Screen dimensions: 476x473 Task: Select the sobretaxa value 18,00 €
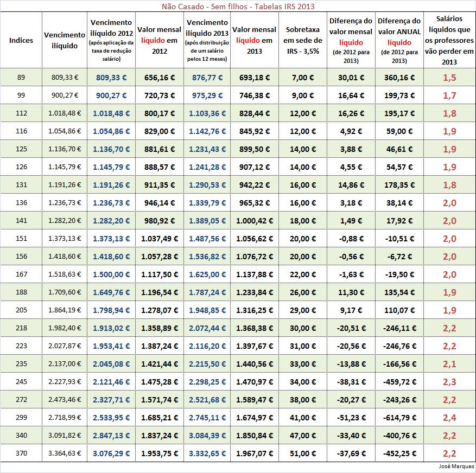(303, 221)
